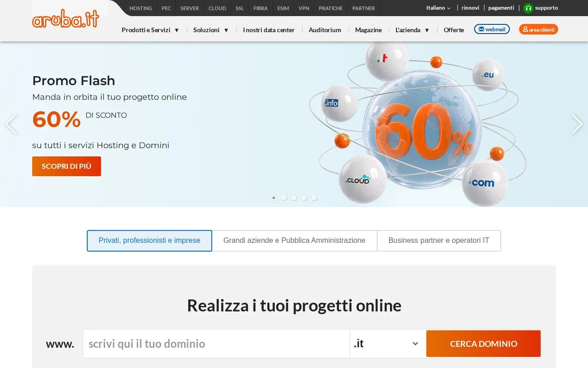Select the fourth carousel dot
The height and width of the screenshot is (368, 588).
pyautogui.click(x=304, y=198)
